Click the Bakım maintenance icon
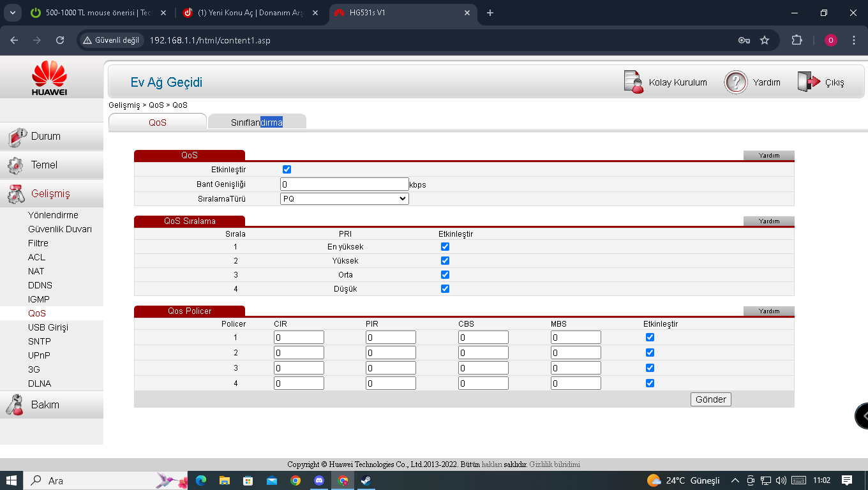 (15, 405)
